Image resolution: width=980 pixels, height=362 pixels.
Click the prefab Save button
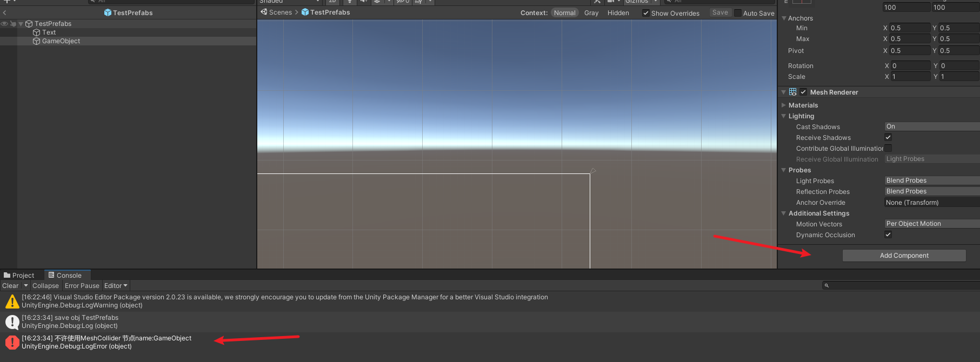tap(720, 12)
